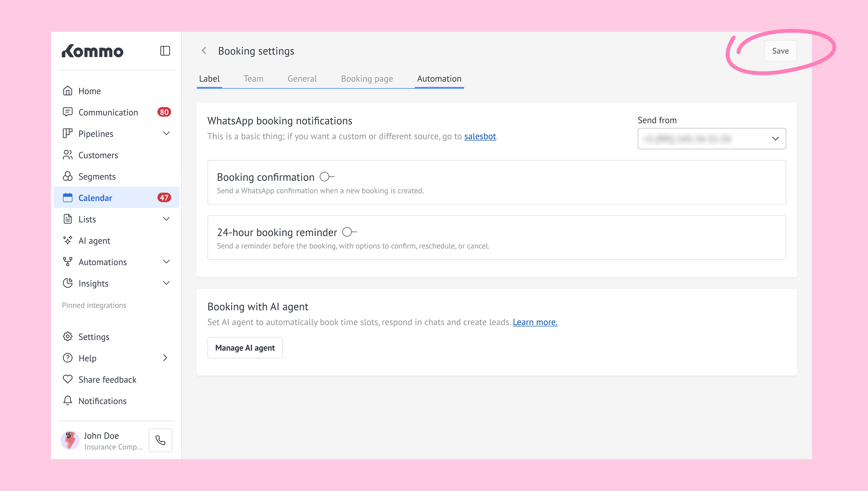Enable the 24-hour booking reminder toggle
This screenshot has height=491, width=868.
[x=350, y=232]
